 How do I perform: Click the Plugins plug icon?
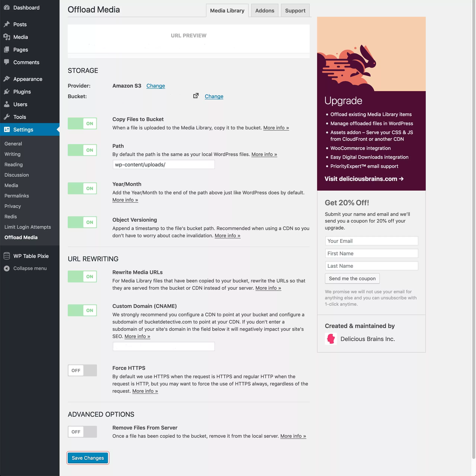tap(7, 92)
